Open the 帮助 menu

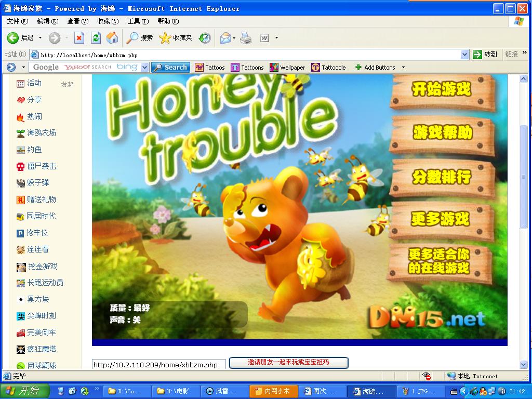pos(168,21)
